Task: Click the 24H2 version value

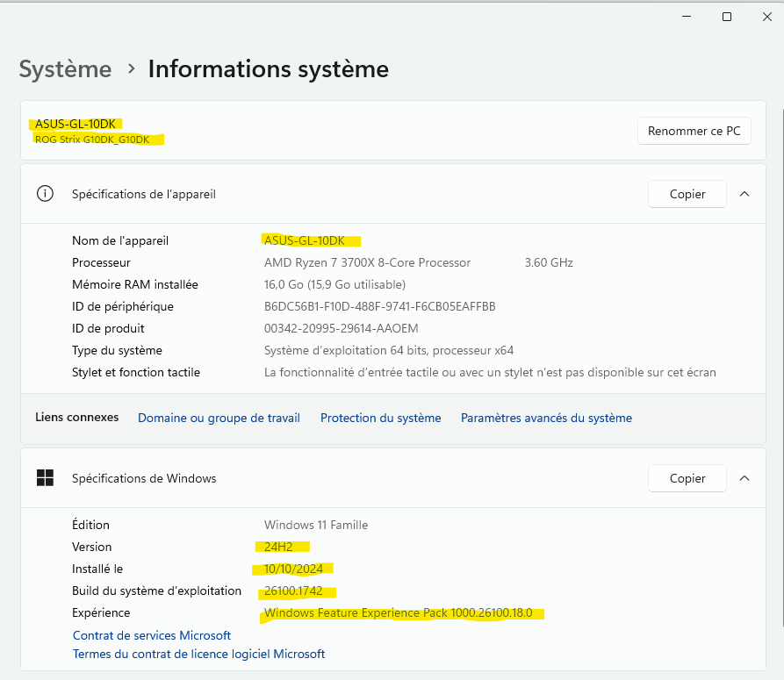Action: tap(278, 547)
